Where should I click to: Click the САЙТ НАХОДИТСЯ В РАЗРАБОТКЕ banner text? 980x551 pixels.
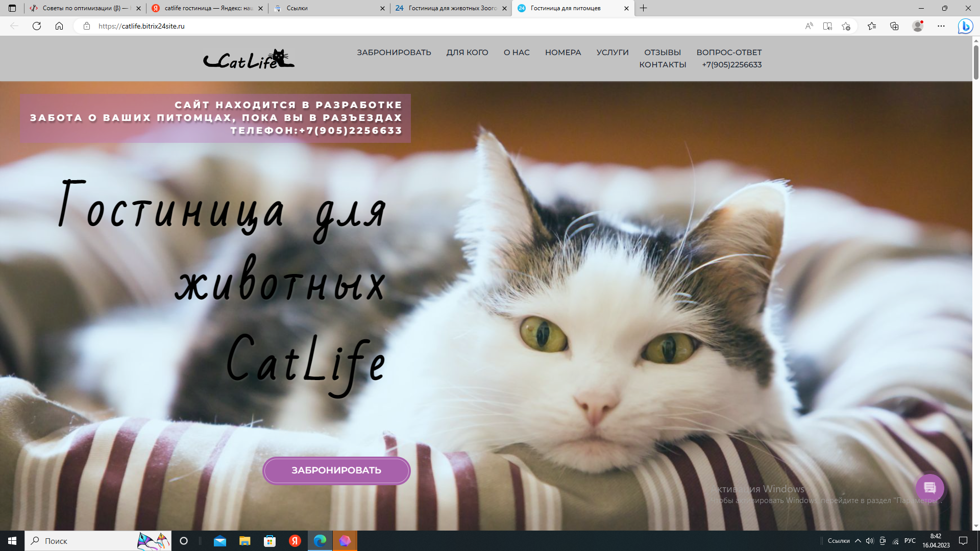click(x=288, y=105)
